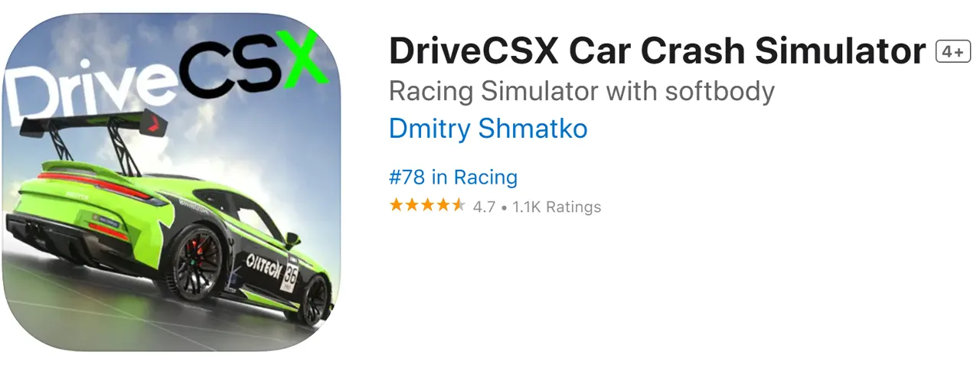Click the first orange rating star
Viewport: 980px width, 365px height.
(397, 205)
